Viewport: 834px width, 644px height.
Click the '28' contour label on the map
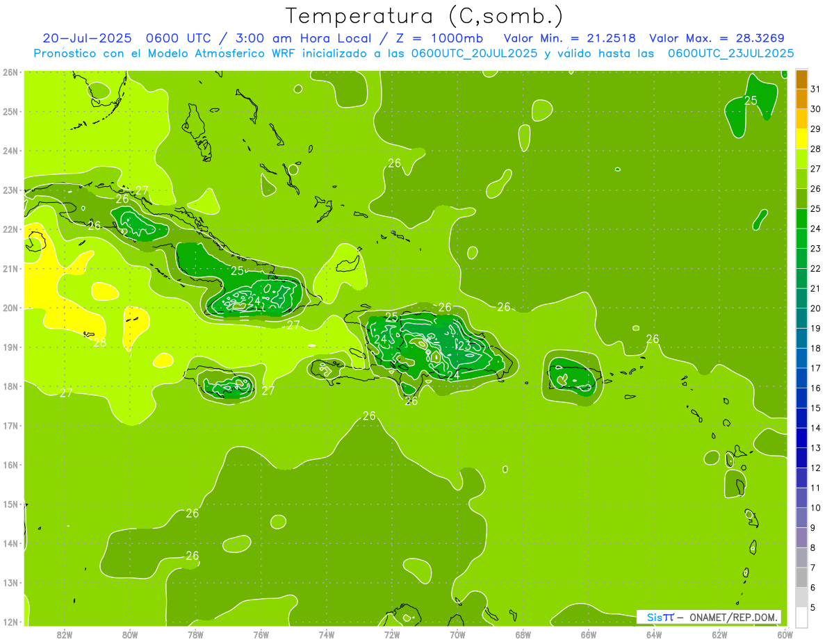point(100,342)
